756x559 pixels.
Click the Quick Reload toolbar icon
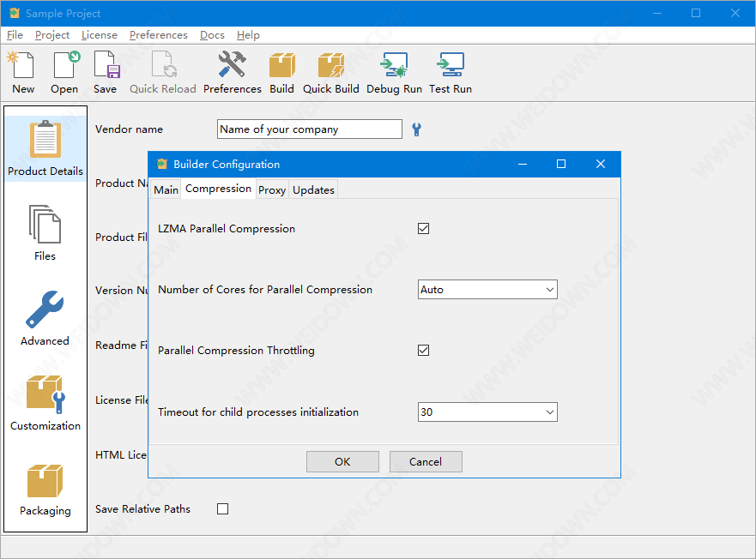point(163,73)
